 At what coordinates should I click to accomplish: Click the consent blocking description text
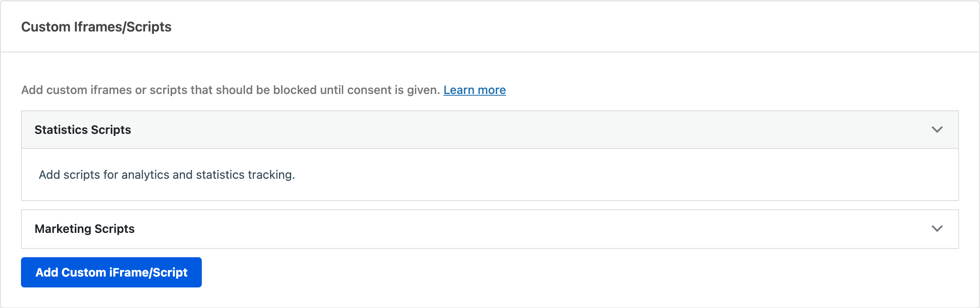point(231,90)
